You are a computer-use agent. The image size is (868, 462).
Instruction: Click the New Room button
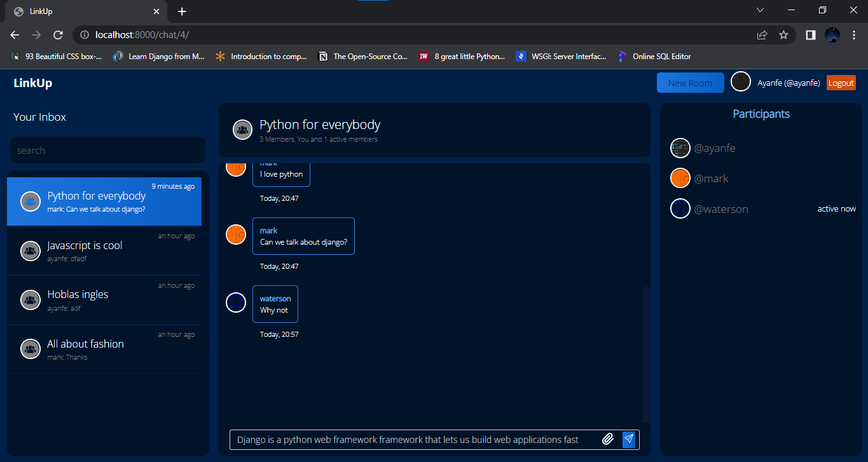coord(690,83)
